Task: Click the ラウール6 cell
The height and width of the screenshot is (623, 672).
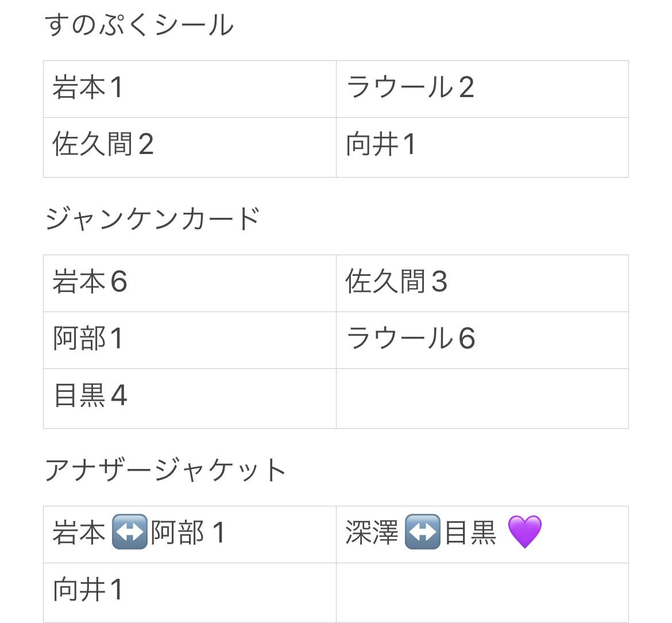Action: tap(482, 340)
